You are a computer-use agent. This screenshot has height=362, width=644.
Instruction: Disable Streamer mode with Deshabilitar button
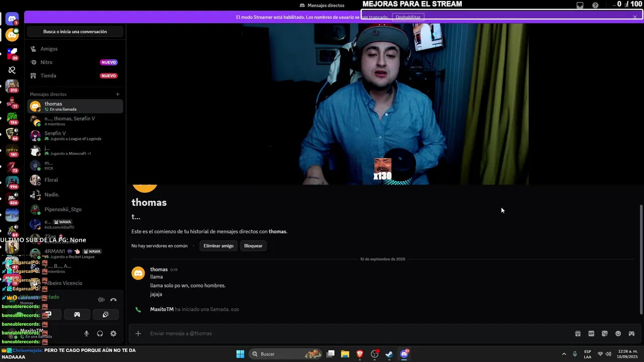click(x=408, y=17)
